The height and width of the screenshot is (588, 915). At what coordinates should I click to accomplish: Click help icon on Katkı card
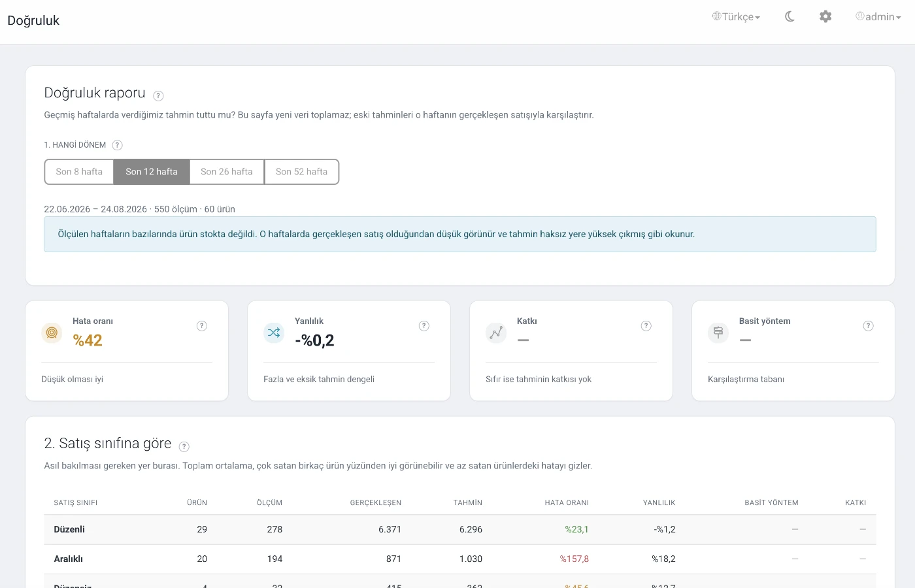pos(646,326)
